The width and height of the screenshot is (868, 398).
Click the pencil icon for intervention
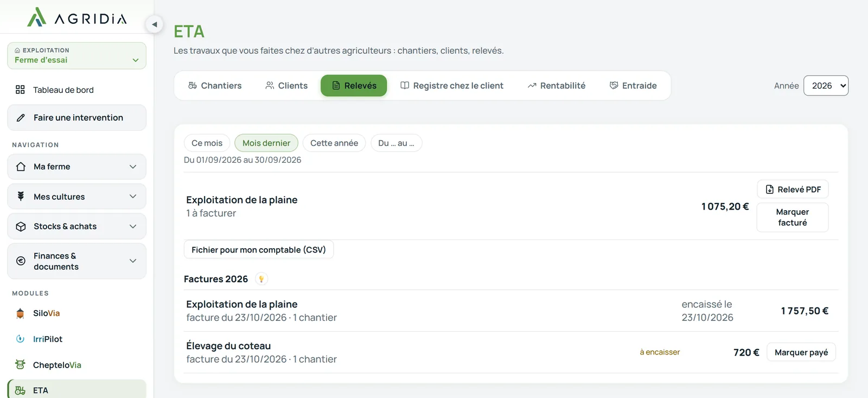(21, 118)
